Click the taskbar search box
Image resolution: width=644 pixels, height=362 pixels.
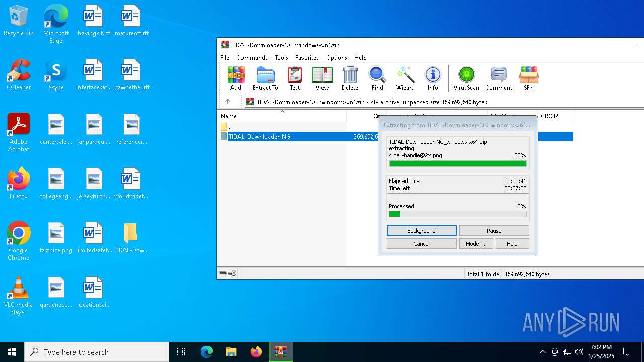tap(97, 352)
